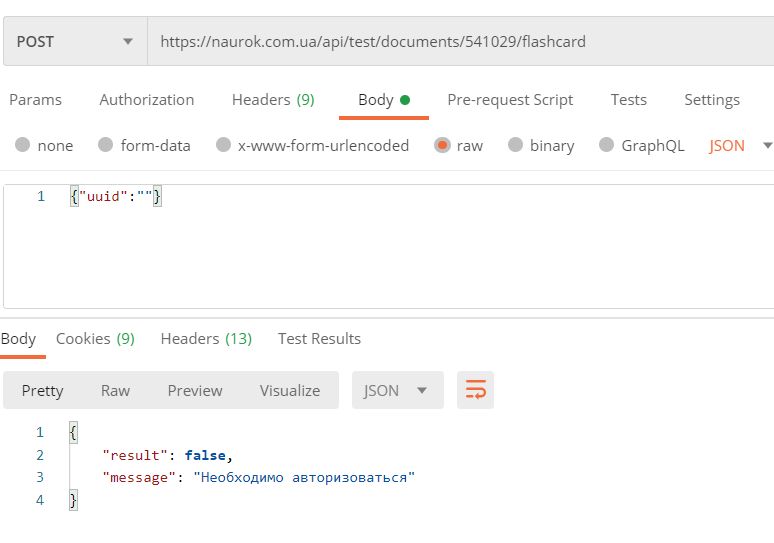Click the "result" key in response

click(x=135, y=455)
